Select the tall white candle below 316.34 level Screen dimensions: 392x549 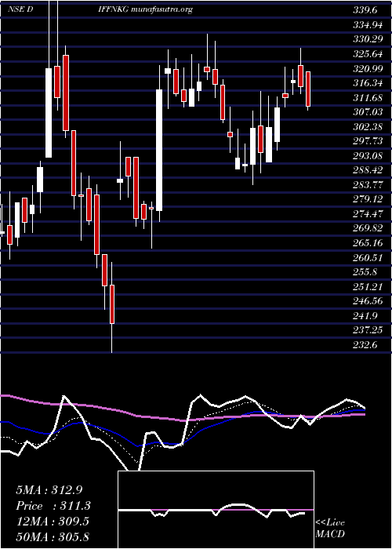(x=159, y=150)
